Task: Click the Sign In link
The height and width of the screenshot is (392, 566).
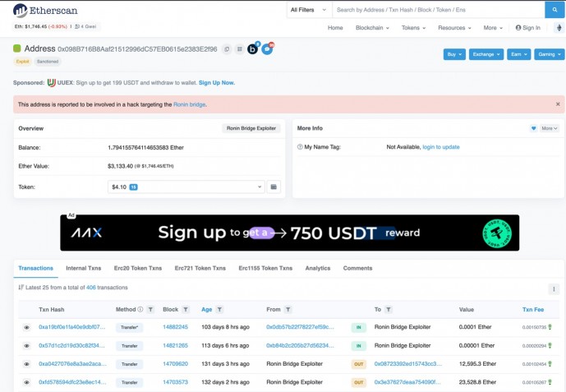Action: [527, 28]
